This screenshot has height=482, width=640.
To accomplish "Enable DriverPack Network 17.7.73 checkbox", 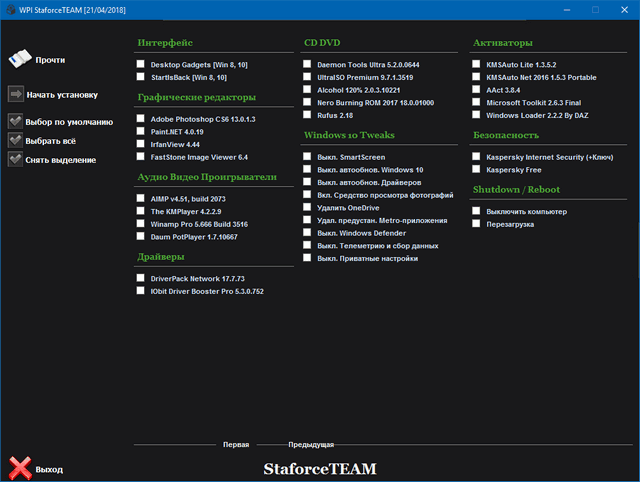I will click(x=140, y=278).
